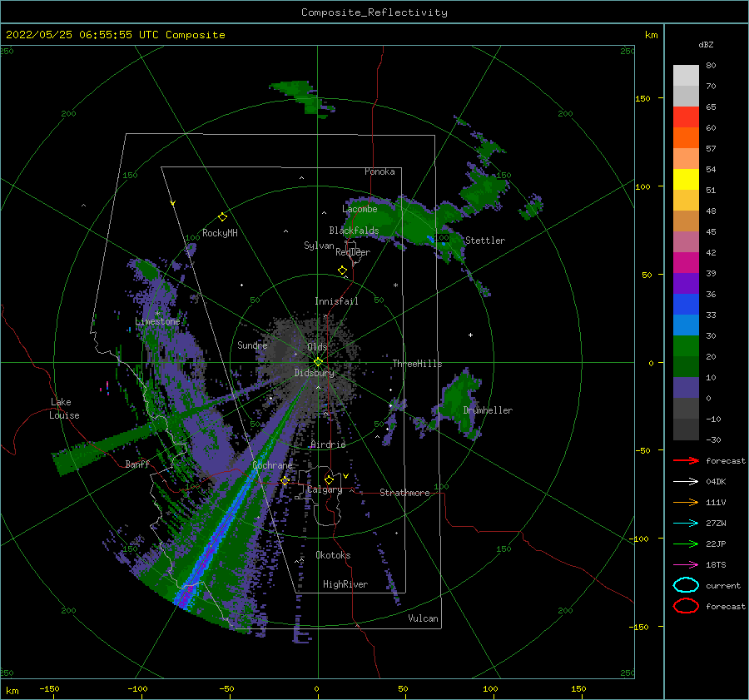The image size is (749, 700).
Task: Click the Olds city label
Action: point(317,346)
